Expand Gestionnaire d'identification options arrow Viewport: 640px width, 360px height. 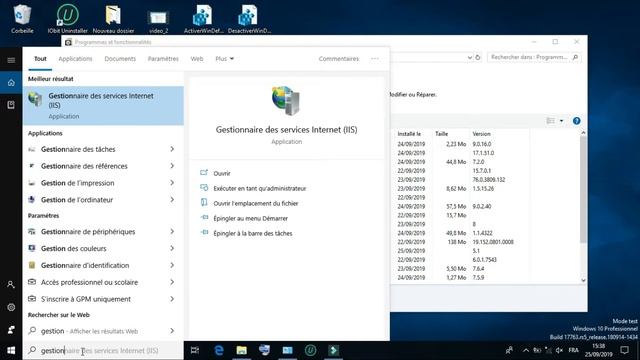pyautogui.click(x=172, y=265)
